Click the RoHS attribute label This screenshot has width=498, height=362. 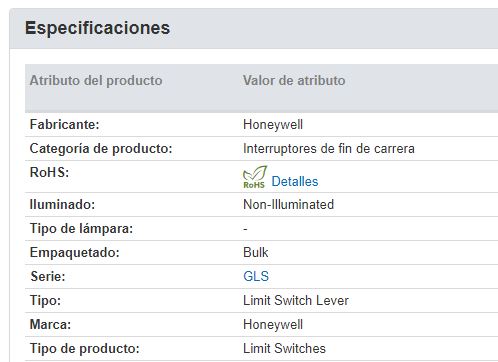49,172
